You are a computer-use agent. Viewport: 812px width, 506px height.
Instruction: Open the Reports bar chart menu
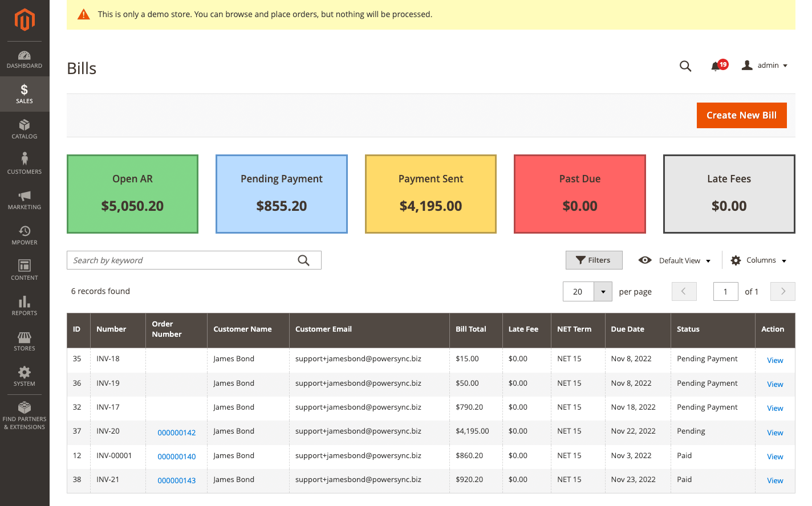25,306
